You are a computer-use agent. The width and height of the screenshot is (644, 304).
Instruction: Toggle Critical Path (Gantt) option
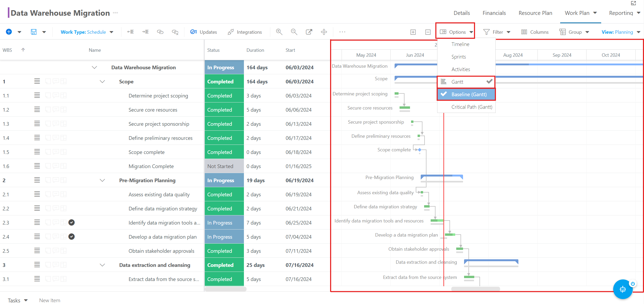click(x=466, y=107)
